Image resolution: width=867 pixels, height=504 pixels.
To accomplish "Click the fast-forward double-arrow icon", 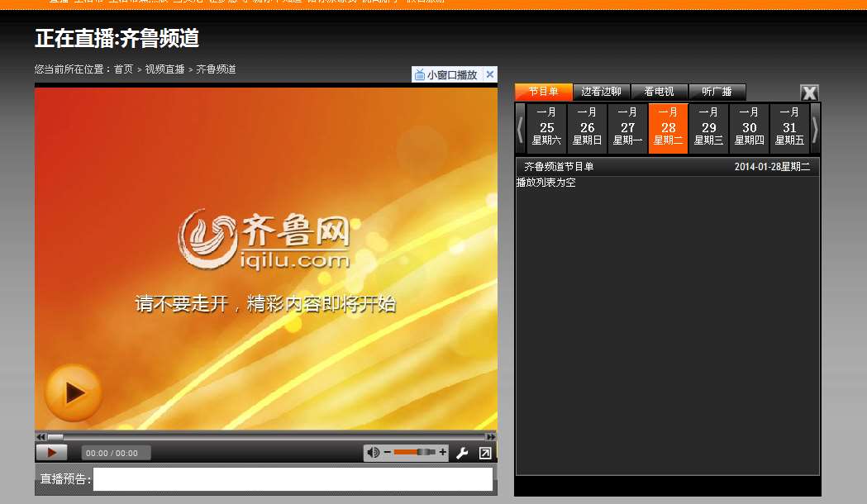I will pyautogui.click(x=490, y=436).
